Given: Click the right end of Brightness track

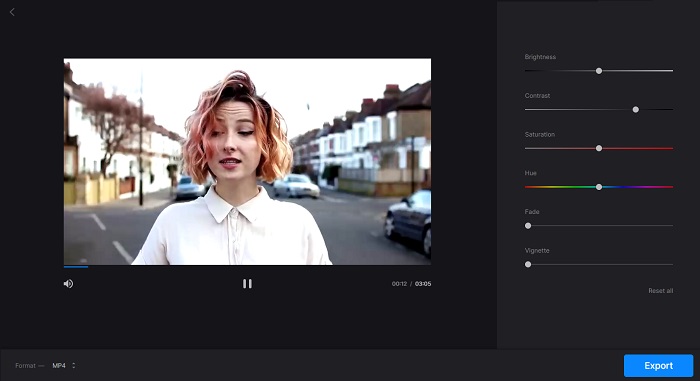Looking at the screenshot, I should (x=671, y=71).
